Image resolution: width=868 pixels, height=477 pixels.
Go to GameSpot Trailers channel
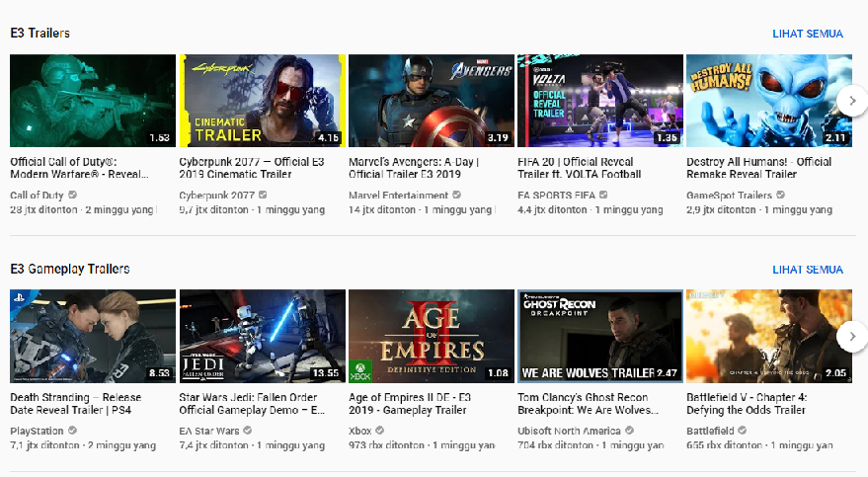(x=729, y=196)
